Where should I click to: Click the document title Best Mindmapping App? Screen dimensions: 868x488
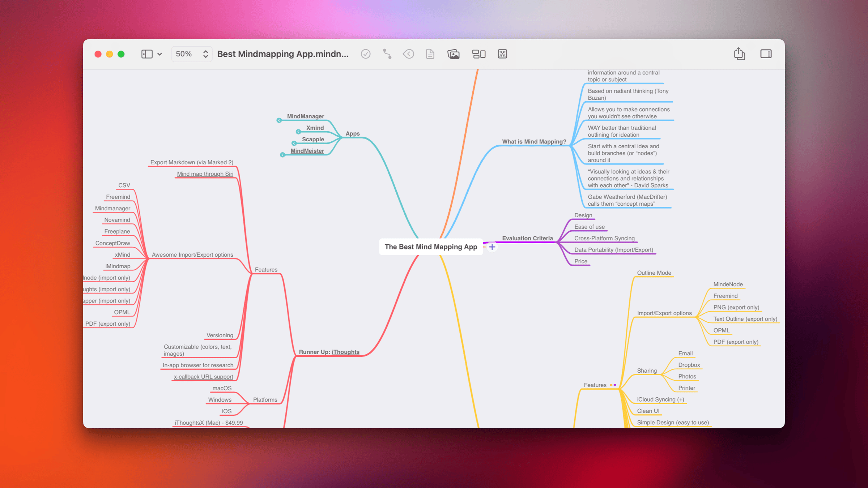(x=283, y=54)
